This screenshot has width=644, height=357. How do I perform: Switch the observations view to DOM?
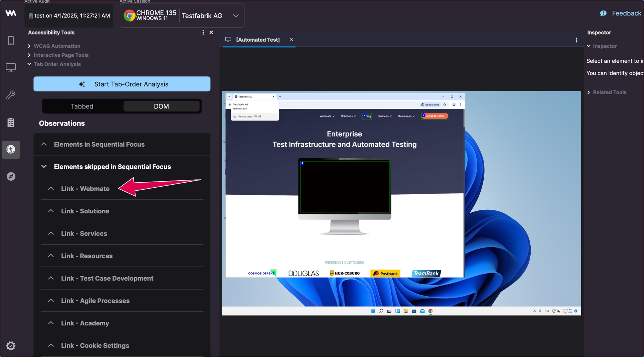click(161, 106)
